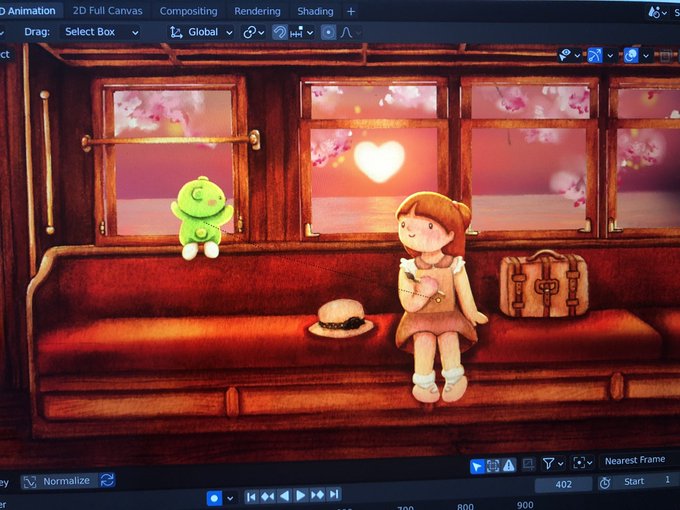The height and width of the screenshot is (510, 680).
Task: Jump to the start frame
Action: (251, 497)
